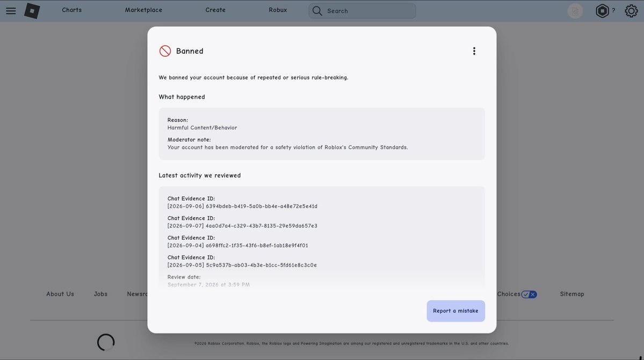
Task: Click the Roblox logo icon
Action: [x=32, y=11]
